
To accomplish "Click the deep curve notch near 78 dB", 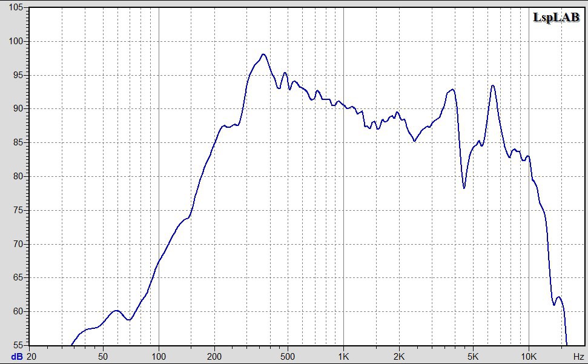I will (464, 187).
